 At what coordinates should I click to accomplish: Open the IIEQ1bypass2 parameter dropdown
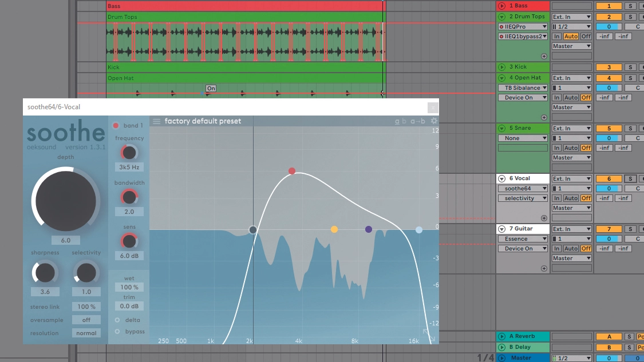click(x=523, y=36)
